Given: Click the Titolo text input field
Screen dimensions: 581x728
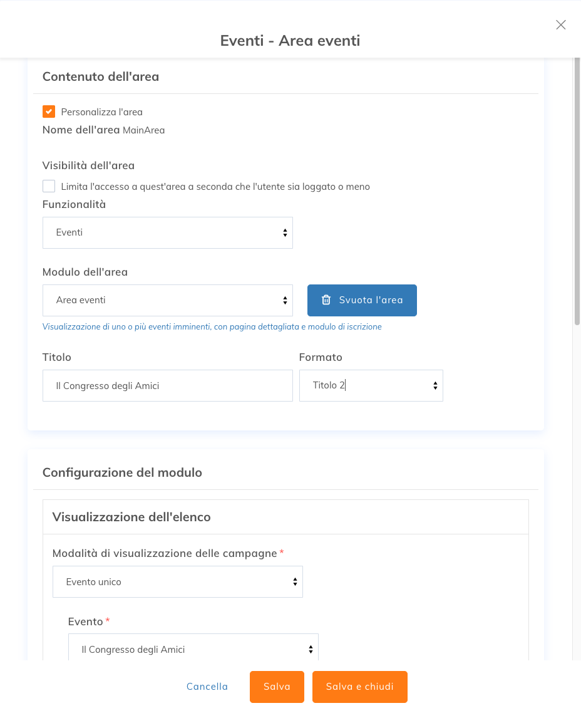Looking at the screenshot, I should tap(168, 385).
